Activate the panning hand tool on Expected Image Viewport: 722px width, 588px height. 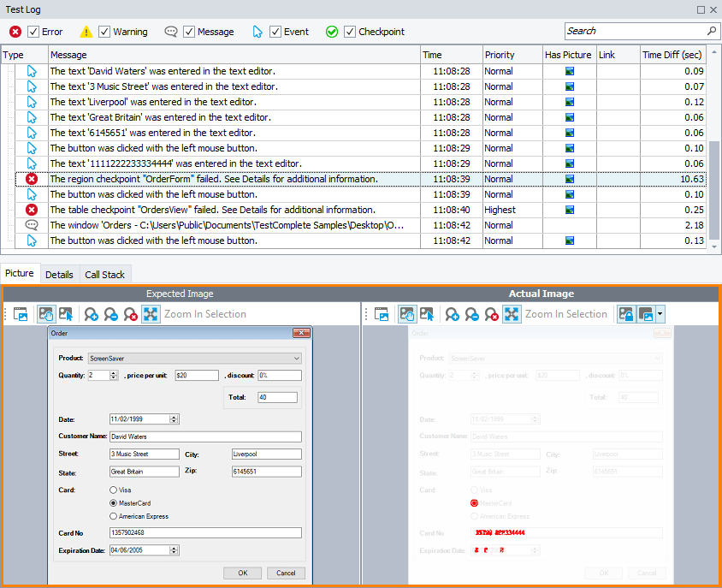(45, 314)
